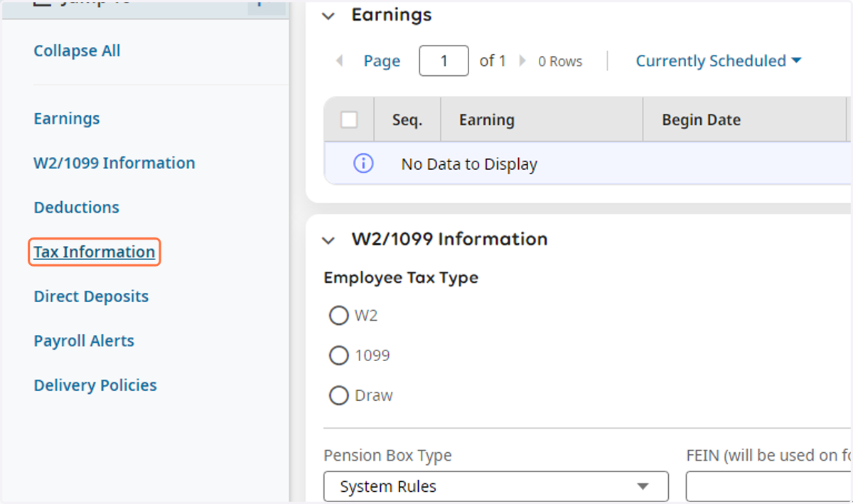Click Collapse All link
The width and height of the screenshot is (853, 504).
click(x=77, y=51)
